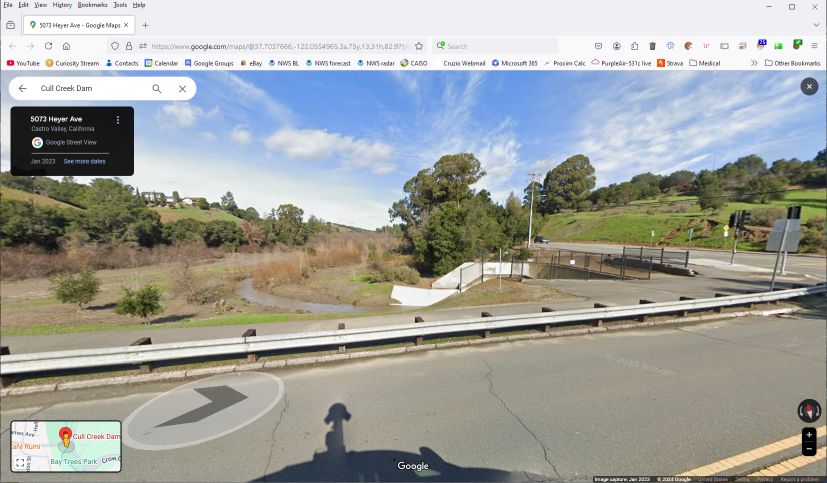Click the compass to reset orientation

point(809,411)
